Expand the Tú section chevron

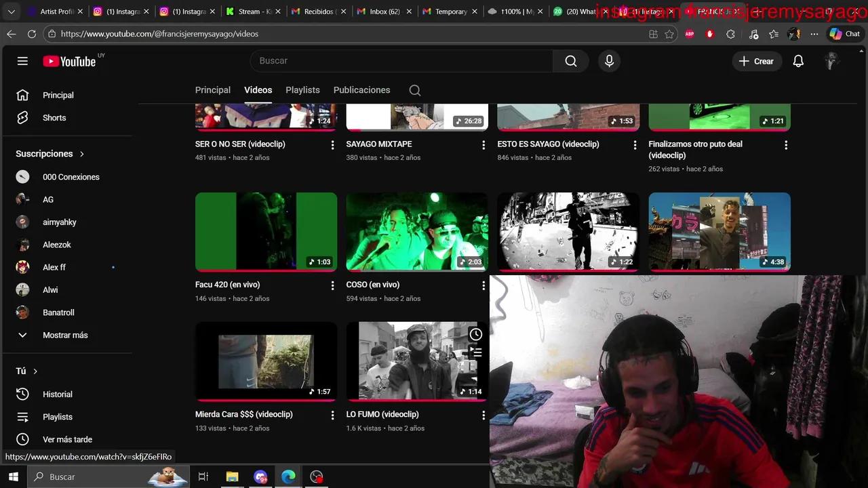35,371
